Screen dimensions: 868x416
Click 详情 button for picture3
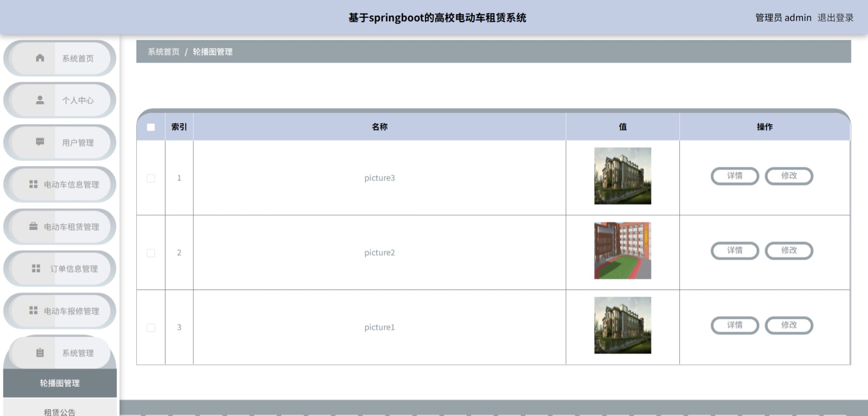(735, 176)
